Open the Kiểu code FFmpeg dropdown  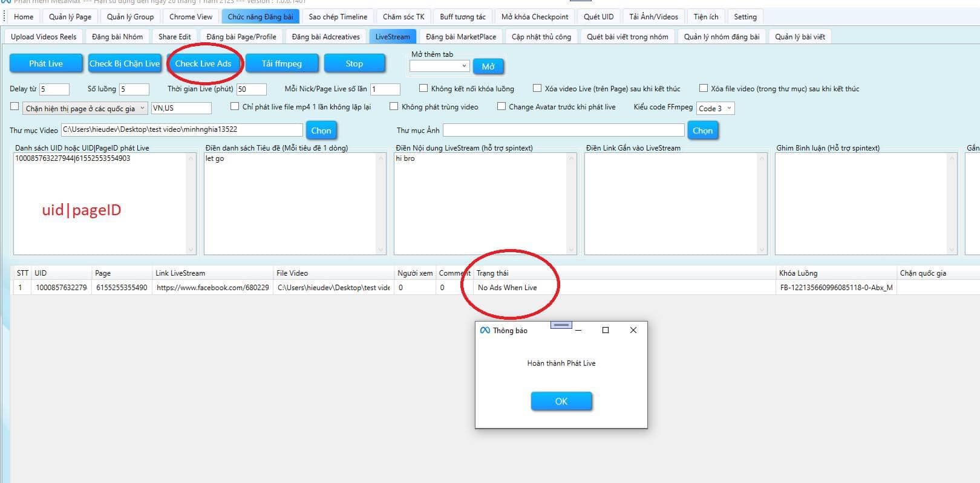(x=715, y=108)
